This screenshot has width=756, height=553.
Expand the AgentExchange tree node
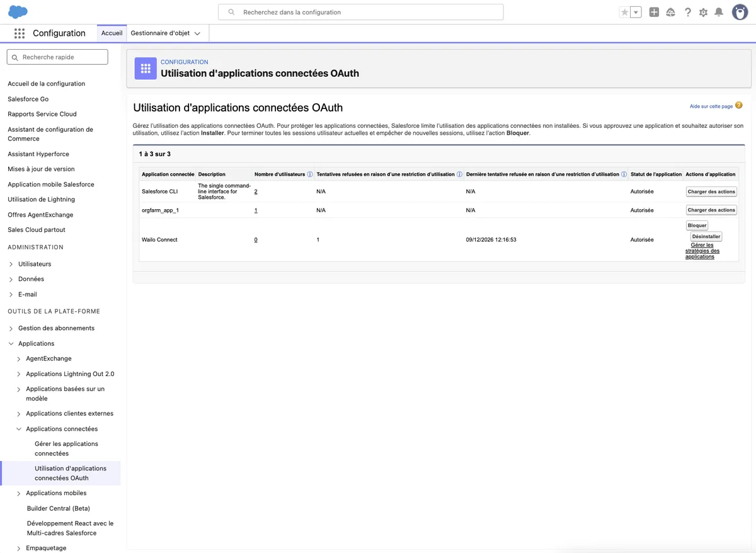19,359
